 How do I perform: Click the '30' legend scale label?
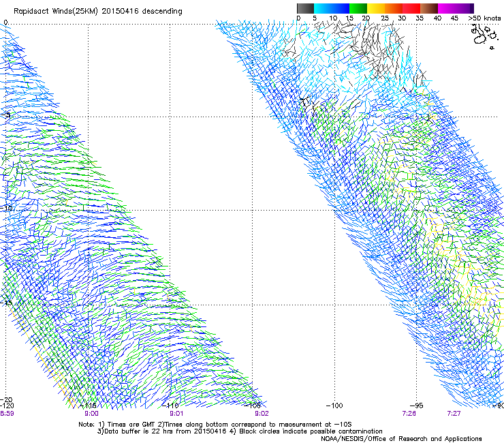[x=402, y=18]
